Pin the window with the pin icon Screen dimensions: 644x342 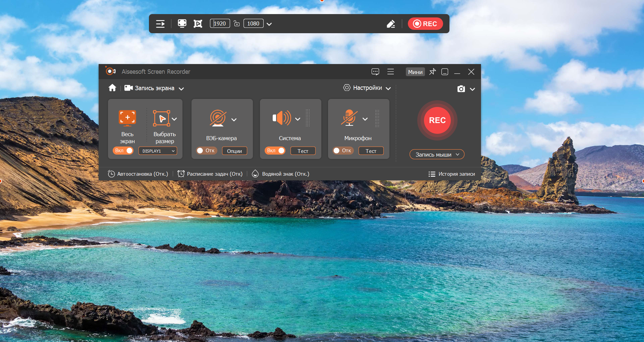(x=432, y=72)
